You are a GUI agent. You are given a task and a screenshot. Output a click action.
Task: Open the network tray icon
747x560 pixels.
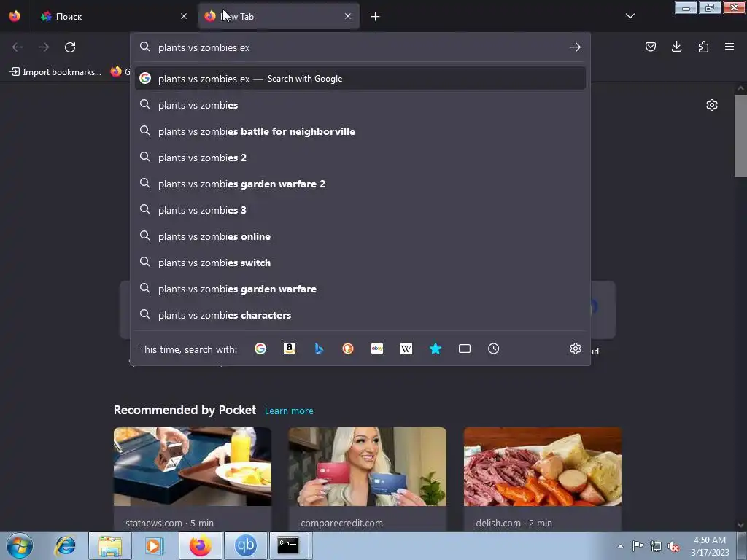pos(656,546)
